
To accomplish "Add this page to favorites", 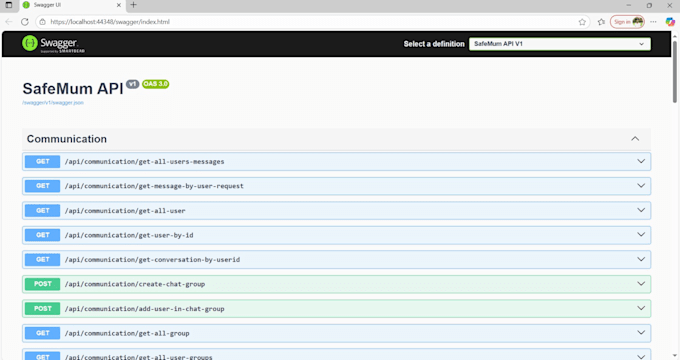I will [x=582, y=22].
